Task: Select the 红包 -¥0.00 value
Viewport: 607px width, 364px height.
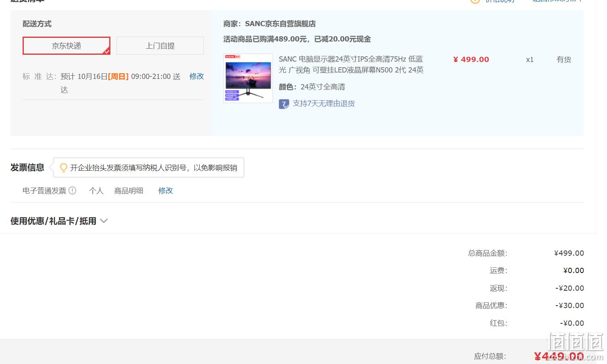Action: (x=572, y=323)
